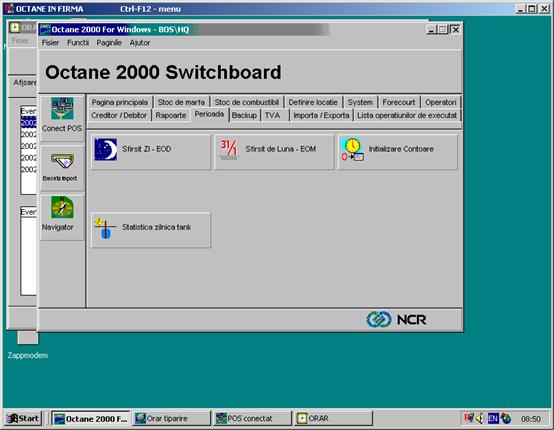Switch to the Operatori tab
This screenshot has height=430, width=554.
pos(441,102)
